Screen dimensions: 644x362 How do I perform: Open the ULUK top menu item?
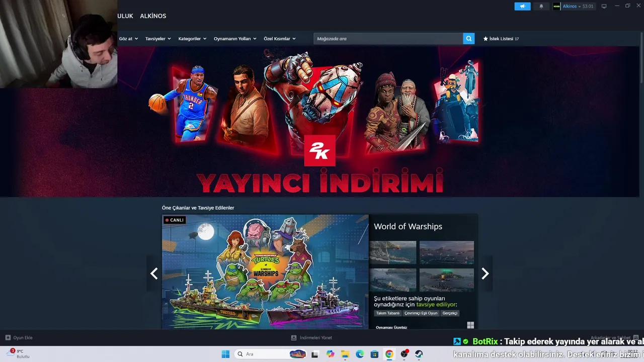pyautogui.click(x=125, y=16)
